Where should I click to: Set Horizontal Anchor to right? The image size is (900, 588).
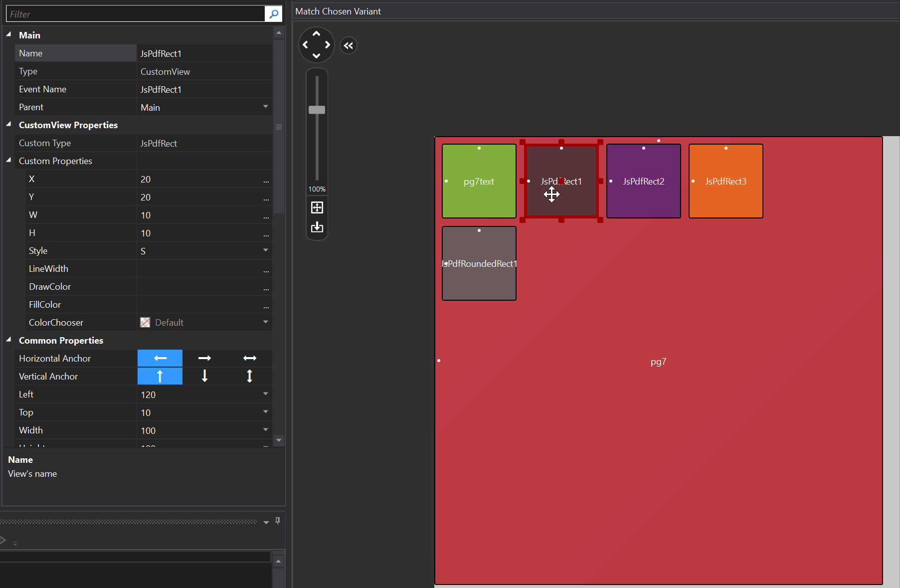pyautogui.click(x=204, y=358)
